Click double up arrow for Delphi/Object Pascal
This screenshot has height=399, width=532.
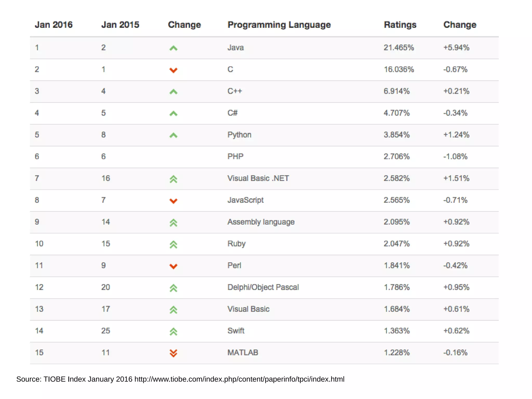point(173,288)
